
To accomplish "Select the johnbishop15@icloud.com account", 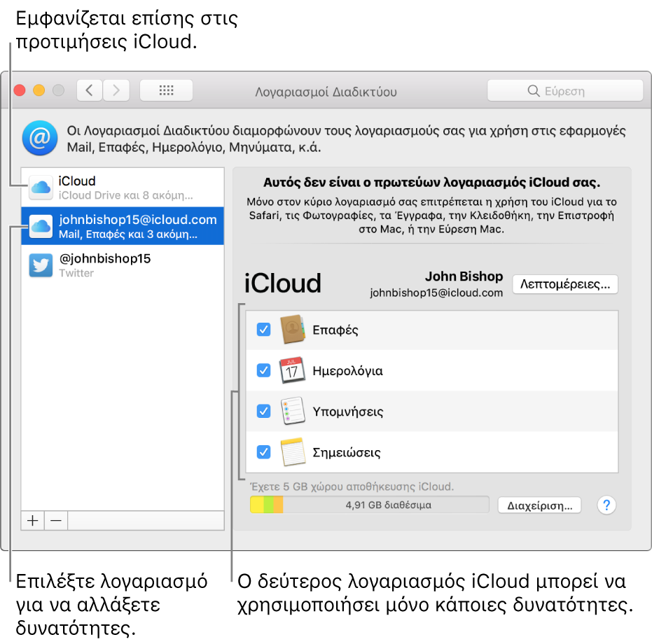I will click(123, 226).
